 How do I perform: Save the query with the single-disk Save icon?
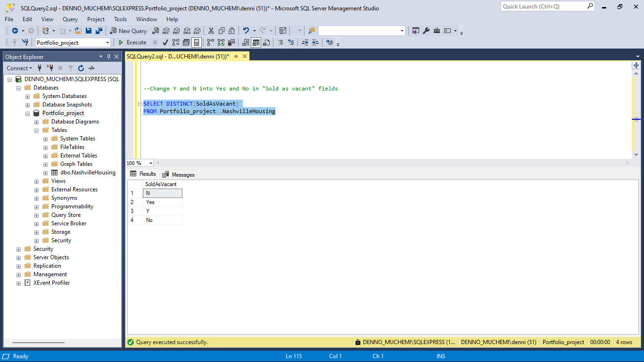click(x=89, y=31)
